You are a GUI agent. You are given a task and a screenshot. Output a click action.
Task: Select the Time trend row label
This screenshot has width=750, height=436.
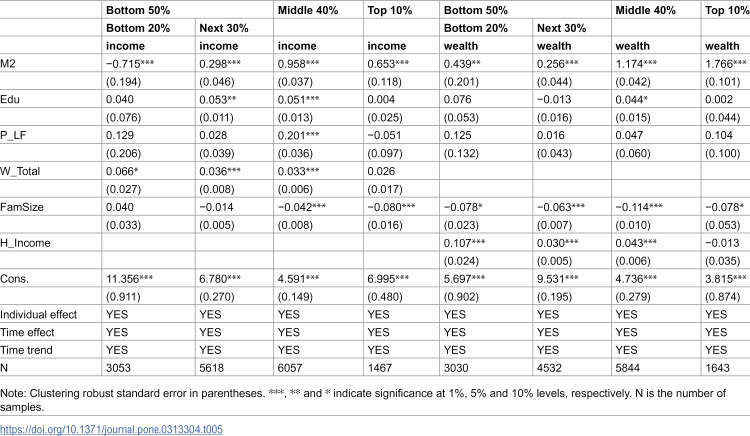26,350
